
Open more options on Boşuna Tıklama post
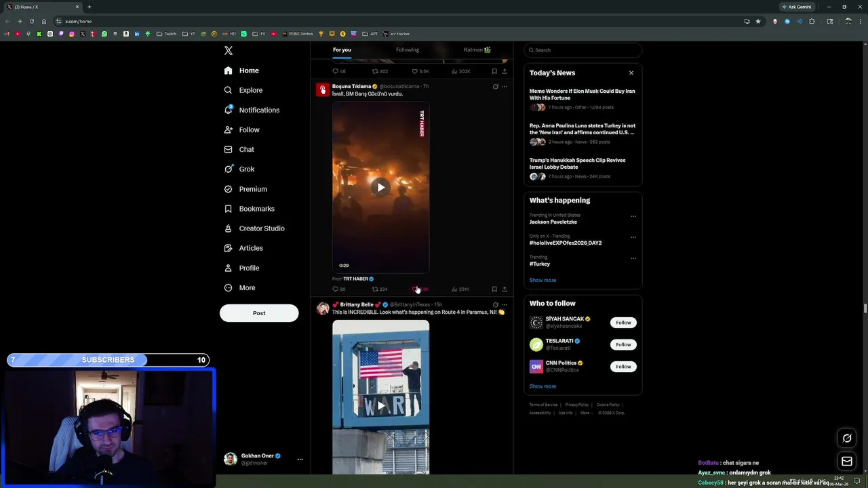coord(505,87)
